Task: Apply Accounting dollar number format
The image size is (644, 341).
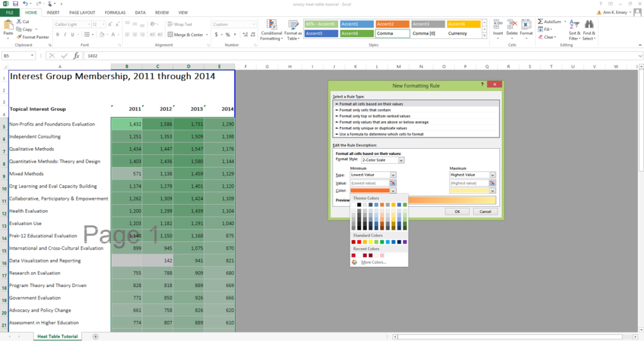Action: point(216,35)
